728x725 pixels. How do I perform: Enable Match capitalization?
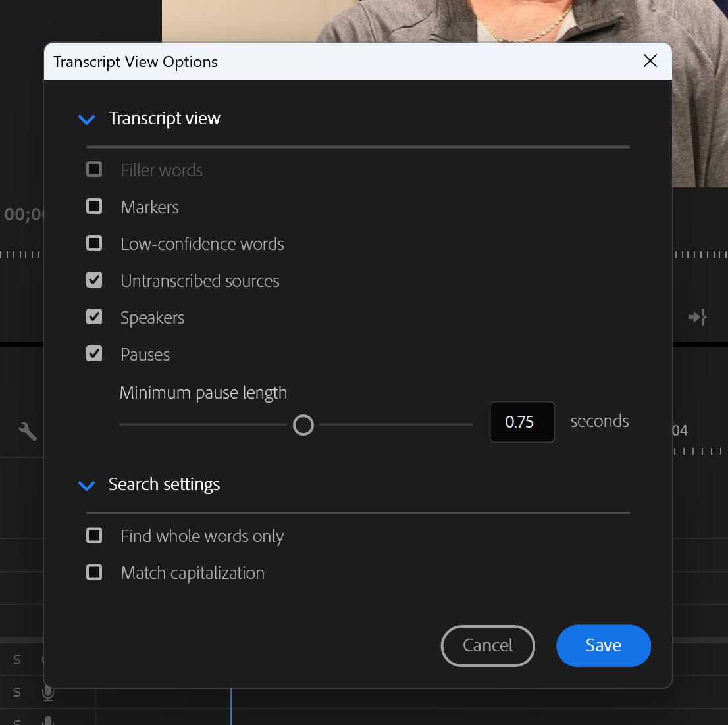(x=94, y=572)
